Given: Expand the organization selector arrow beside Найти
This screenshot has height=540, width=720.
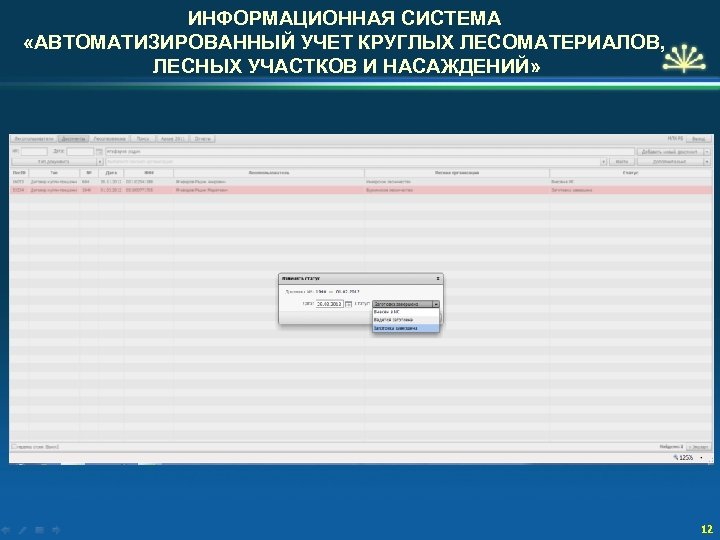Looking at the screenshot, I should pyautogui.click(x=603, y=162).
